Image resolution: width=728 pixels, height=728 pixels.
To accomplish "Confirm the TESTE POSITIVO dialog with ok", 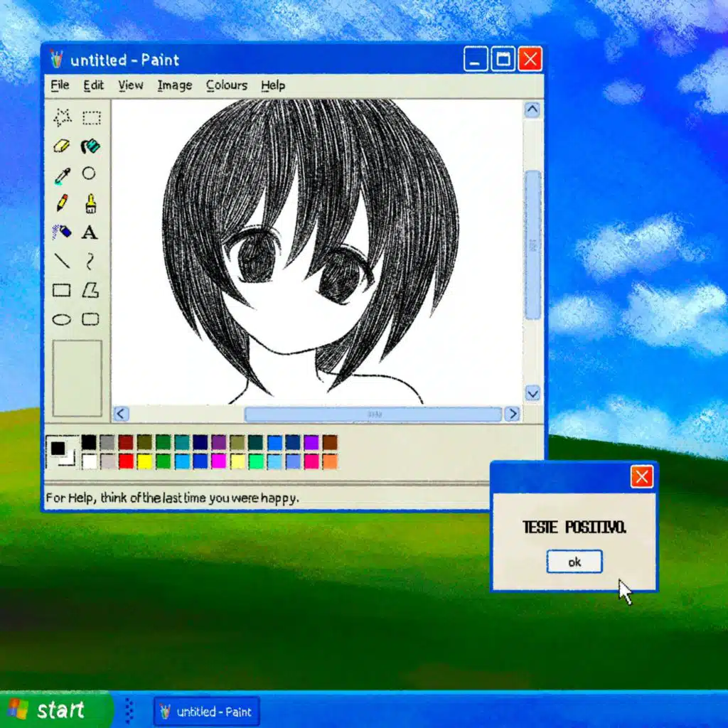I will click(x=574, y=562).
